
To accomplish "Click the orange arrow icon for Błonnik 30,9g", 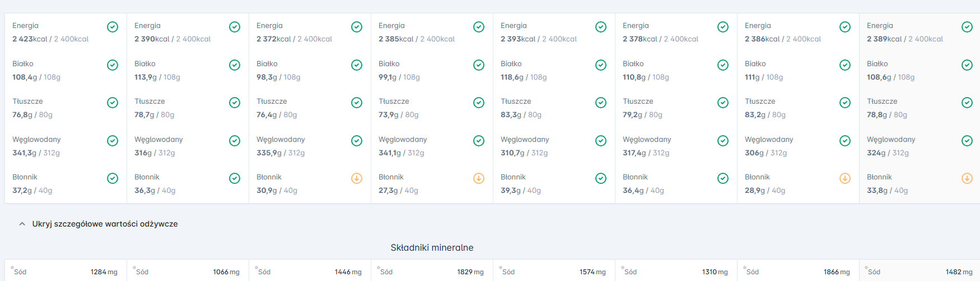I will coord(357,178).
